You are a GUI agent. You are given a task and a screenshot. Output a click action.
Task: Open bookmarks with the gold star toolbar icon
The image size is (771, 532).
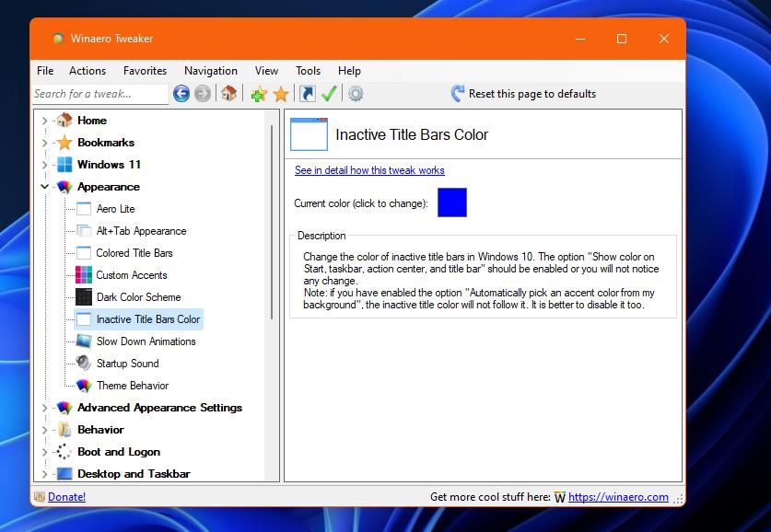(281, 93)
